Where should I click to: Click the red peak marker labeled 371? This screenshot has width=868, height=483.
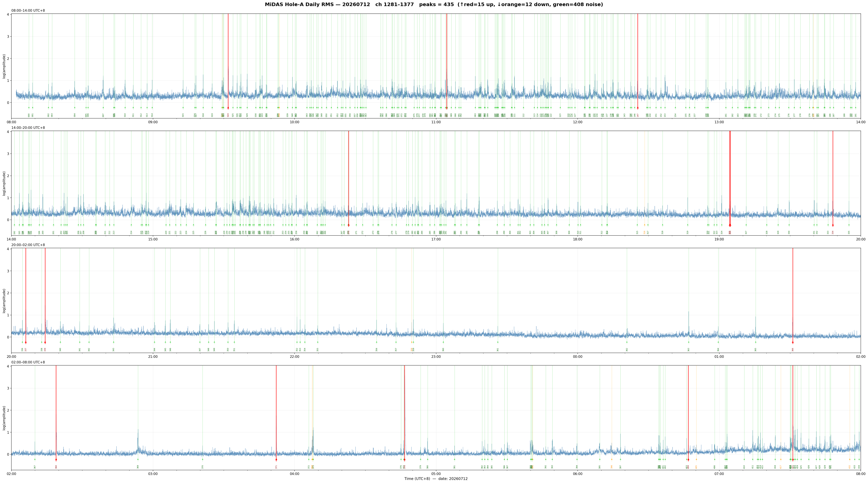pos(276,459)
